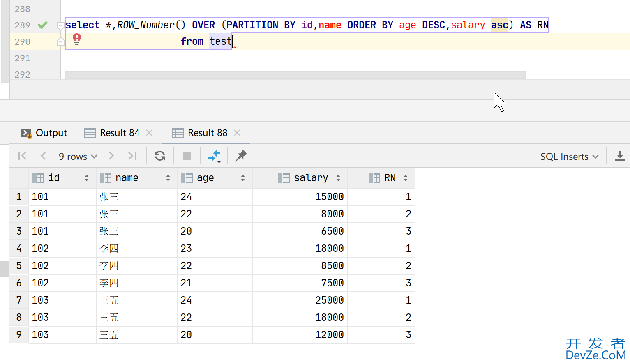This screenshot has width=630, height=364.
Task: Click the salary cell 15000
Action: click(x=300, y=197)
